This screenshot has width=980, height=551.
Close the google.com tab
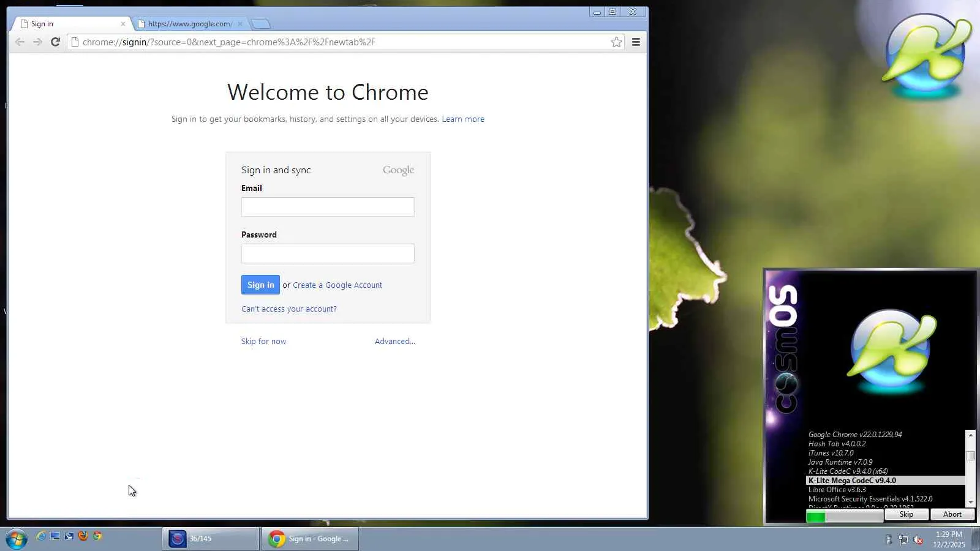click(x=240, y=24)
